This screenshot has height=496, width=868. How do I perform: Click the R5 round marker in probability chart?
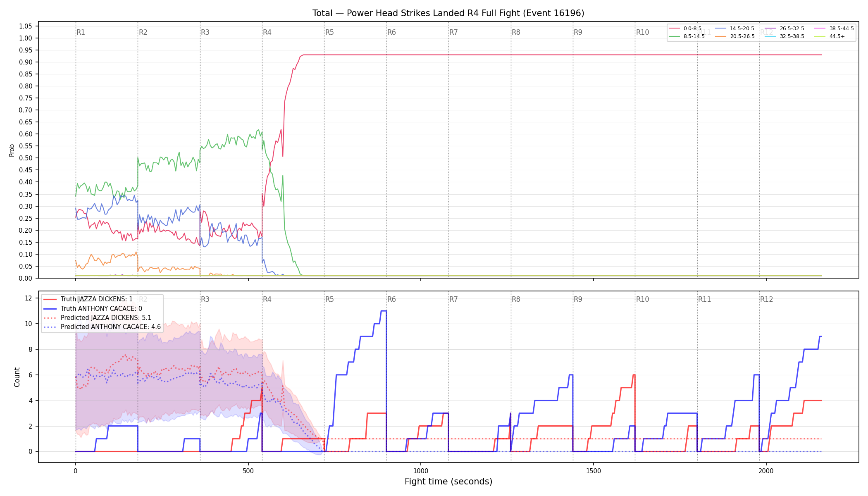click(329, 32)
